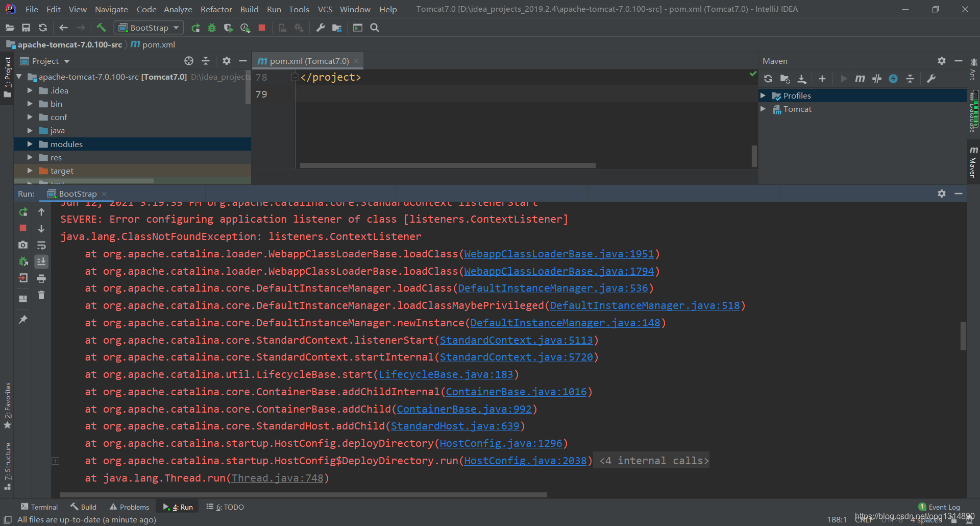Open the VCS menu

click(x=325, y=9)
